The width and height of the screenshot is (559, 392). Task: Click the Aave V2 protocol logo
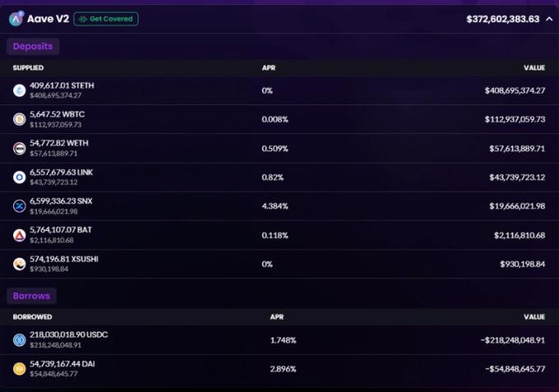click(x=16, y=18)
